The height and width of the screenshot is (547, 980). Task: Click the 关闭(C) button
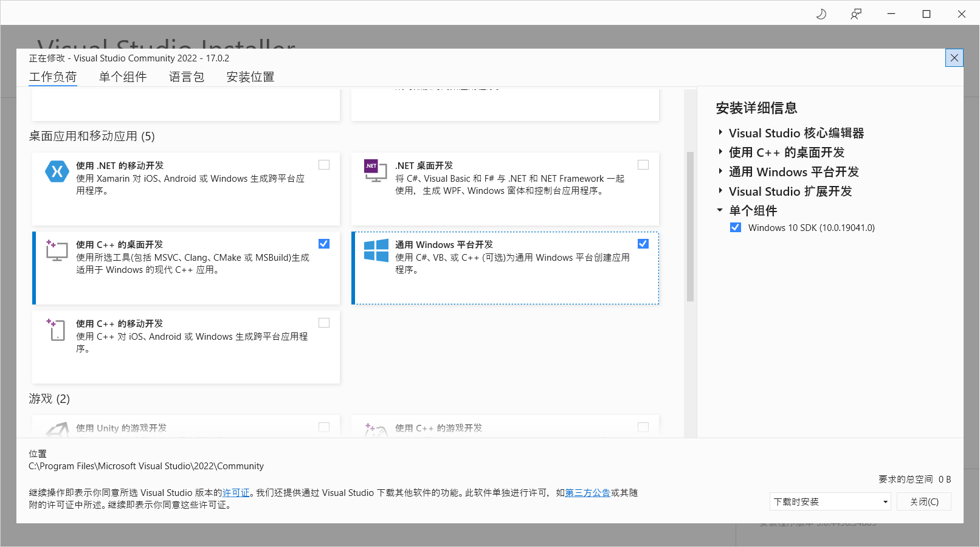923,501
